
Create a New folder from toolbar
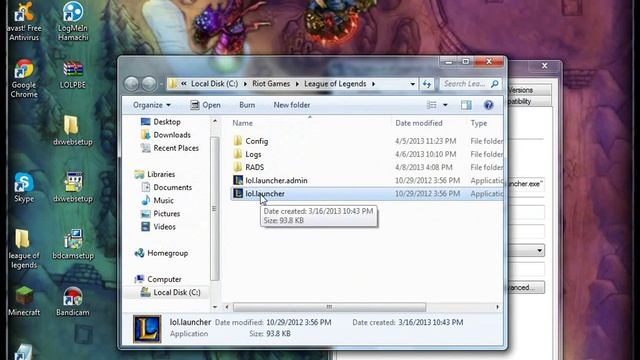point(292,105)
